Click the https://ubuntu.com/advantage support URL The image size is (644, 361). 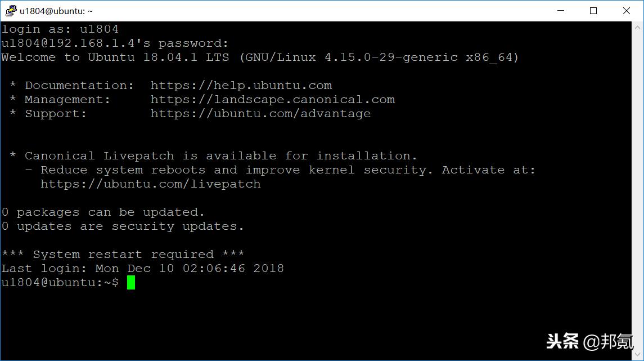[x=260, y=113]
